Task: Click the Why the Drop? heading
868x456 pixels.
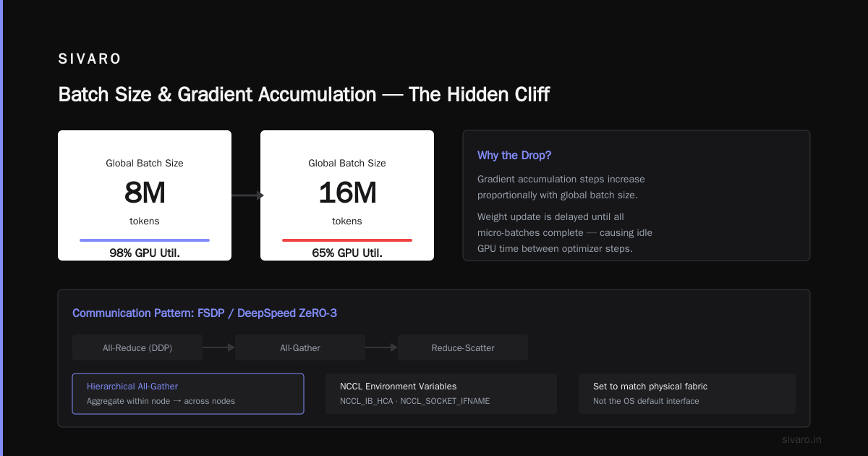Action: [x=514, y=156]
